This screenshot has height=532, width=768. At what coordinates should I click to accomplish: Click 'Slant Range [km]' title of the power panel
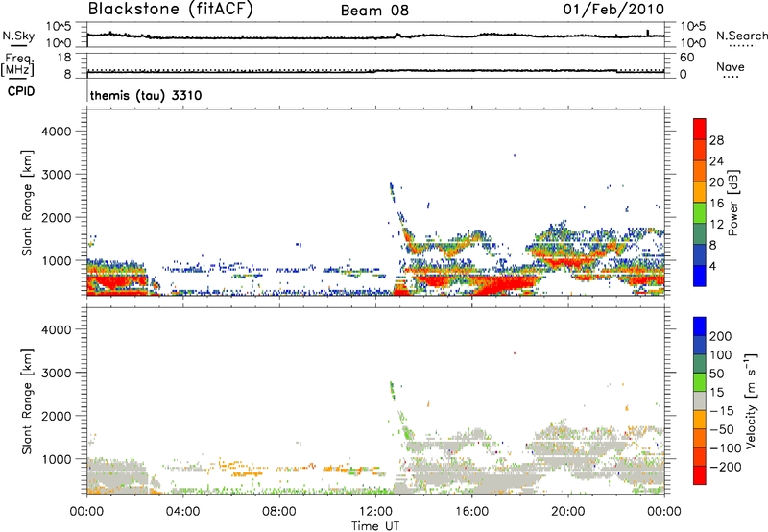(27, 203)
